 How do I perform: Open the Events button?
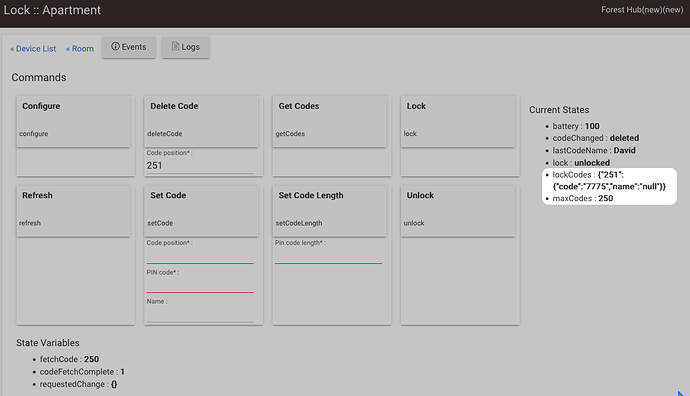point(129,47)
